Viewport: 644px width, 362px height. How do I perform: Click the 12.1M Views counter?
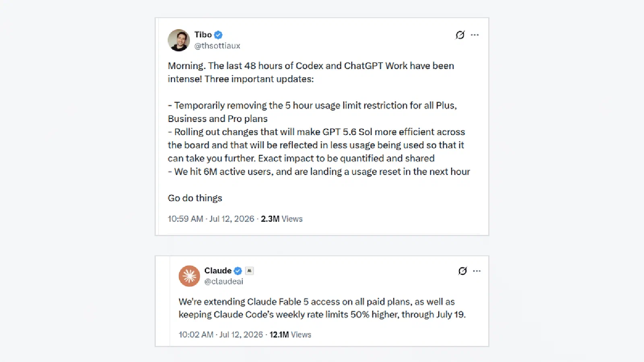[x=290, y=335]
